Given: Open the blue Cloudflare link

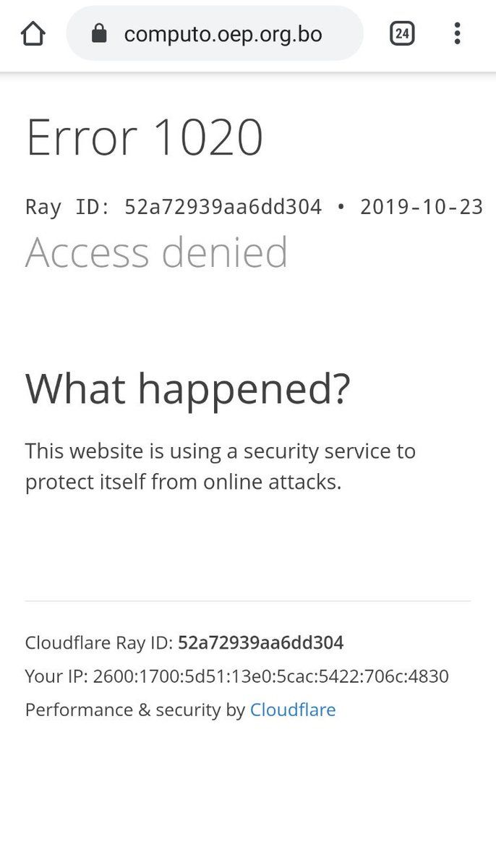Looking at the screenshot, I should (x=293, y=710).
